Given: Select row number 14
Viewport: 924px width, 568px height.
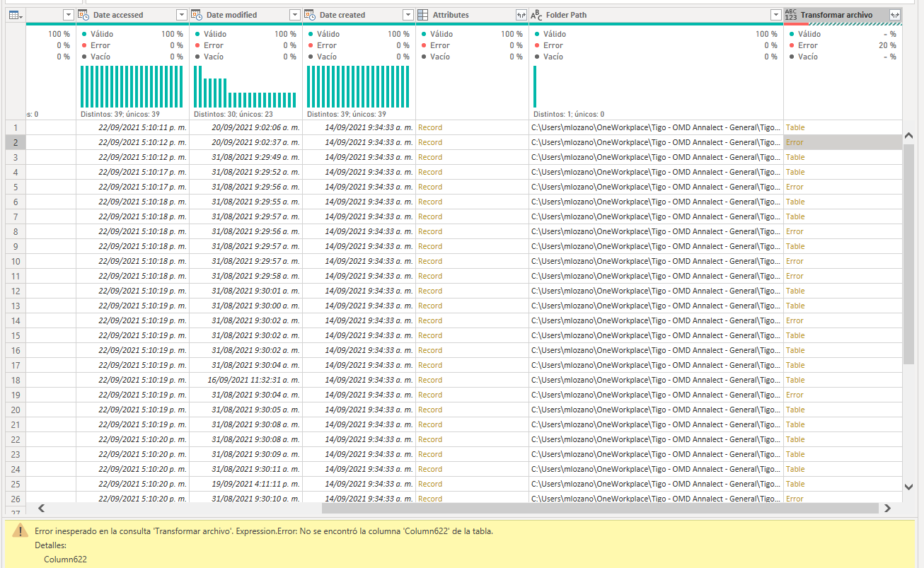Looking at the screenshot, I should tap(16, 320).
